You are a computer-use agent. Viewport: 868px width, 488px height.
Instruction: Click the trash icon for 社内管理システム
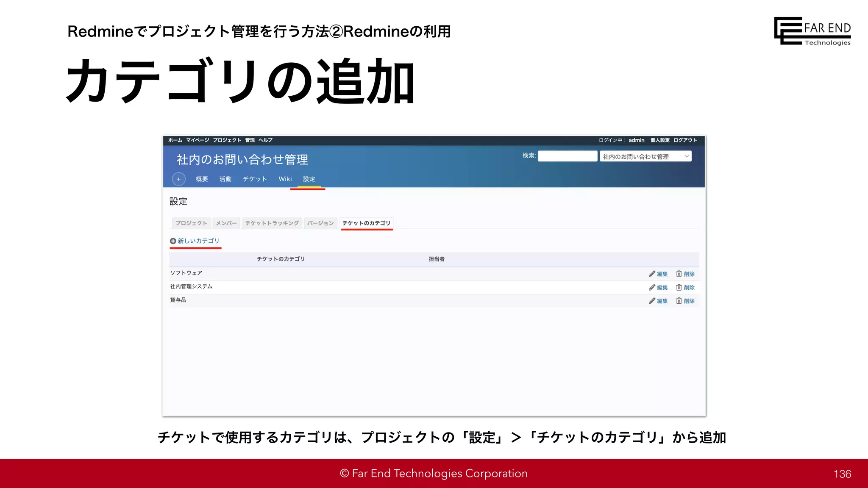pos(679,288)
